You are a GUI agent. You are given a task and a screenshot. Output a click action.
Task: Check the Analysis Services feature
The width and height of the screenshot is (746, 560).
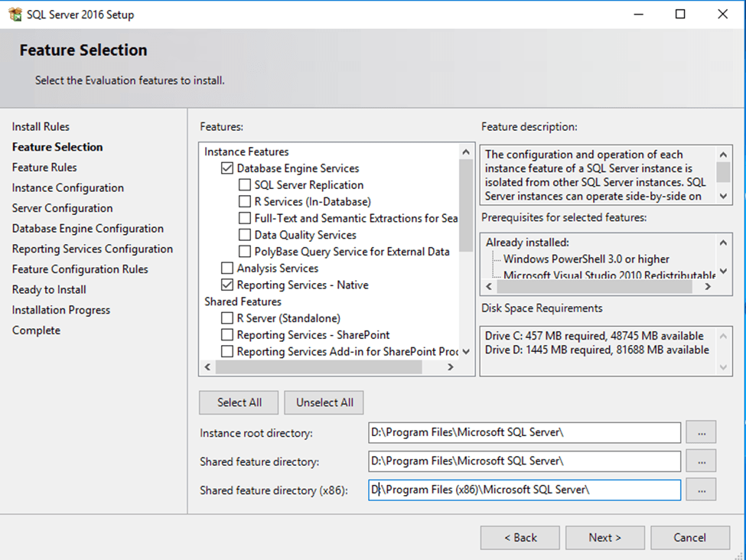tap(227, 269)
